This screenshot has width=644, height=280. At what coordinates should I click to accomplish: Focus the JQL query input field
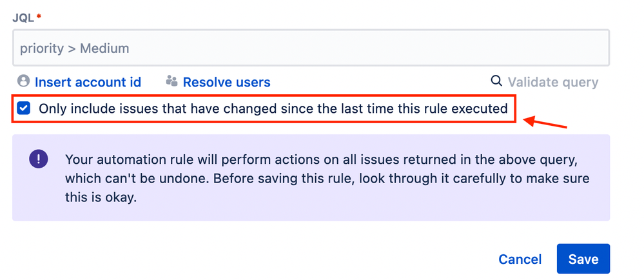point(311,48)
